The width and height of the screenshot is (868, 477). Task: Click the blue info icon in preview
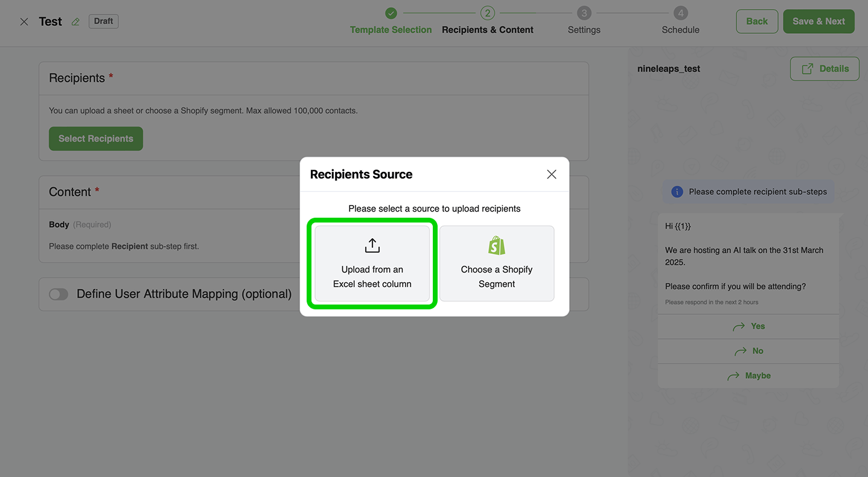[x=677, y=192]
